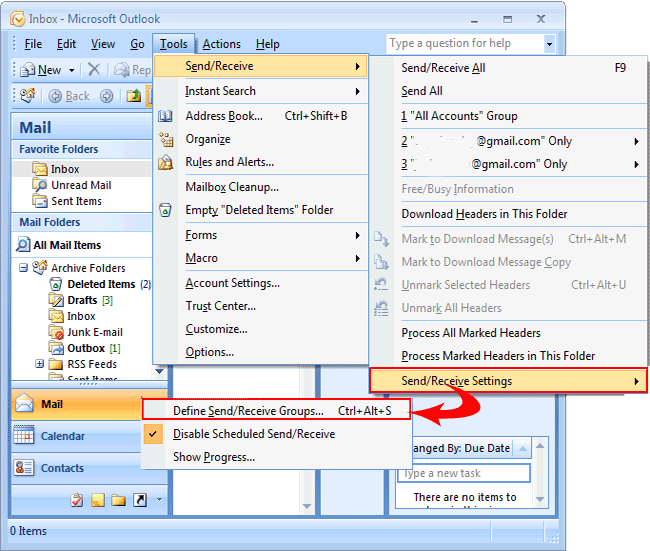Screen dimensions: 650x551
Task: Click the Empty Deleted Items recycle icon
Action: click(x=165, y=210)
